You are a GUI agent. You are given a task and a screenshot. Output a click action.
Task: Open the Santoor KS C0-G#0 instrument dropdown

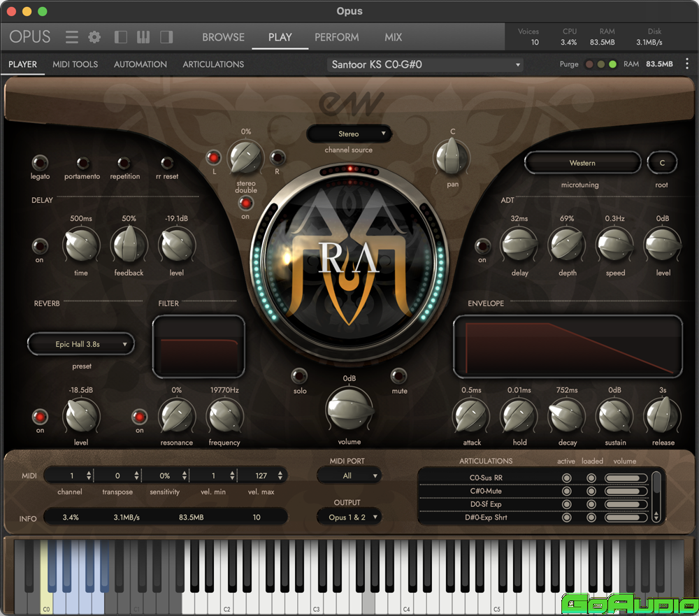[x=426, y=65]
